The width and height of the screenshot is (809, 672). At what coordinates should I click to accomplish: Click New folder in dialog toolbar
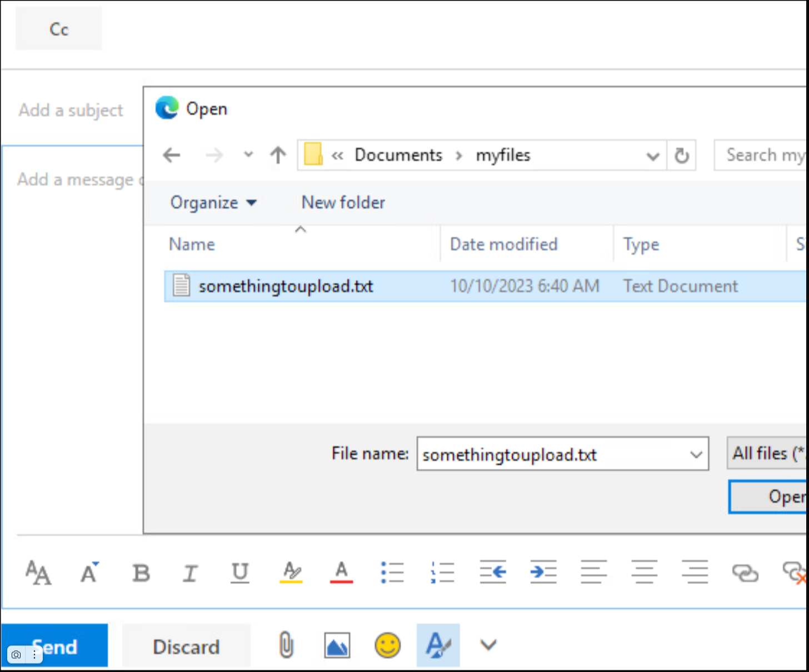point(343,203)
